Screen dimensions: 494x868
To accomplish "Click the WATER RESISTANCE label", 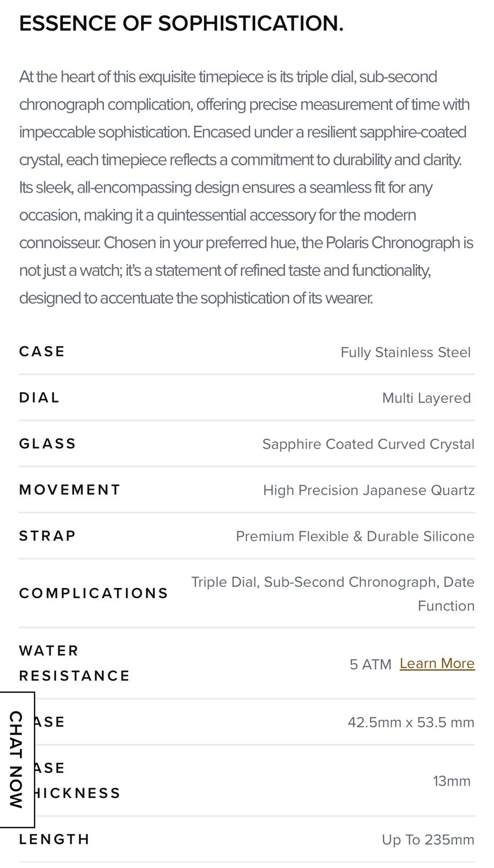I will tap(74, 663).
